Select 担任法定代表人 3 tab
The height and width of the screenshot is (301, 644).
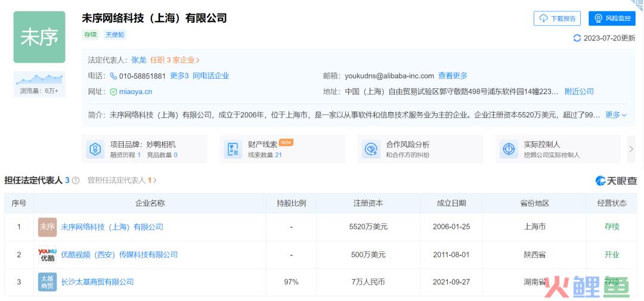tap(36, 180)
